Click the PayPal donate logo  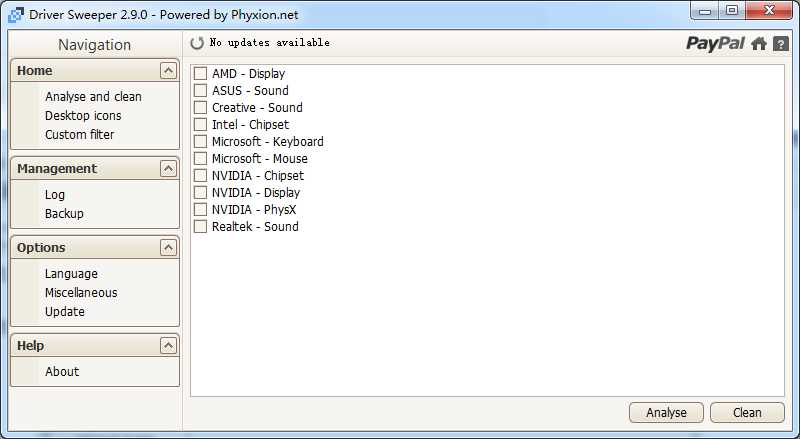click(715, 43)
